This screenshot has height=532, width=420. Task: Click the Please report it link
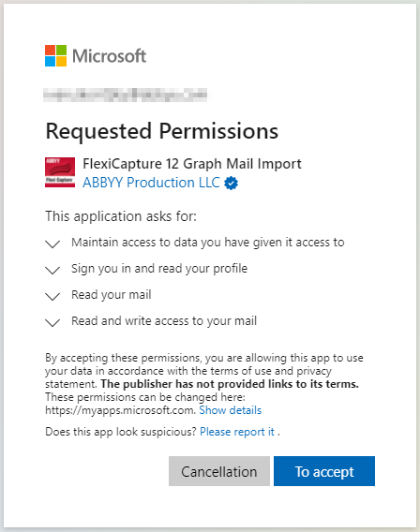[x=237, y=432]
